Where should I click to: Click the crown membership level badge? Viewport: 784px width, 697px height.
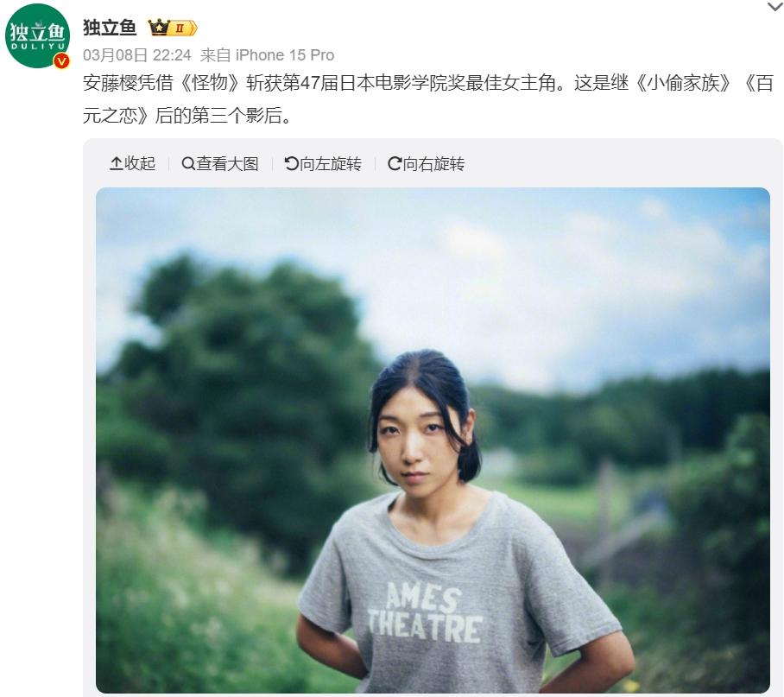173,28
